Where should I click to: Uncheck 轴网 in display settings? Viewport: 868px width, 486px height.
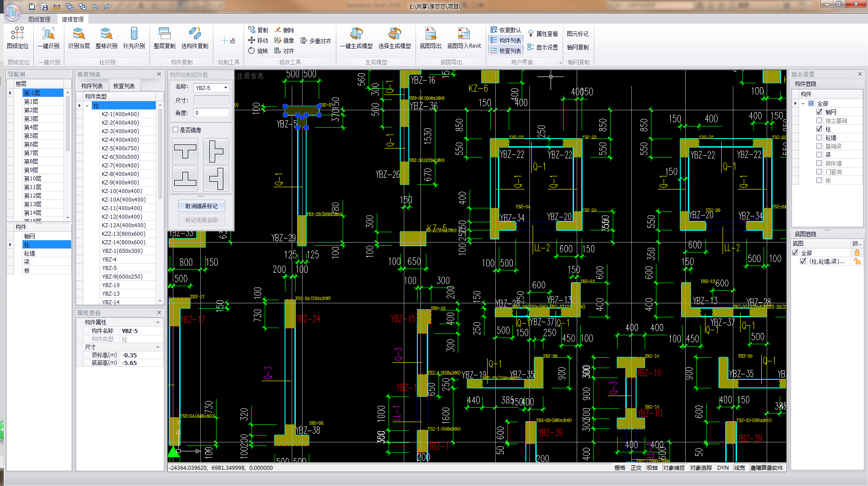pyautogui.click(x=819, y=112)
